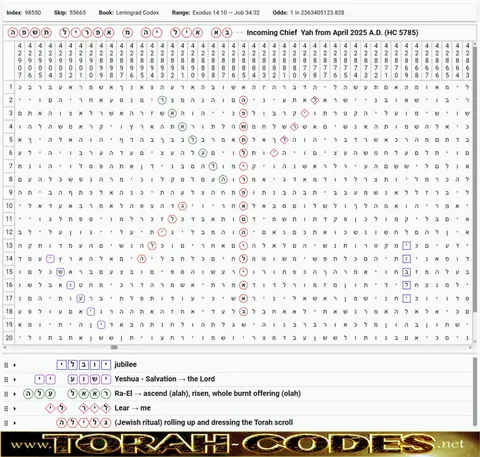Screen dimensions: 480x457
Task: Click the Book value Leningrad Codex
Action: point(137,13)
